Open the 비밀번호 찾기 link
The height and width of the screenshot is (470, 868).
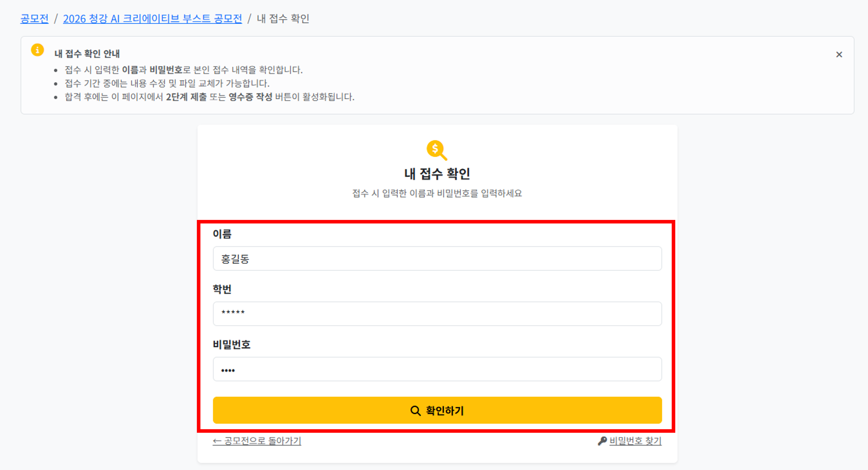635,440
